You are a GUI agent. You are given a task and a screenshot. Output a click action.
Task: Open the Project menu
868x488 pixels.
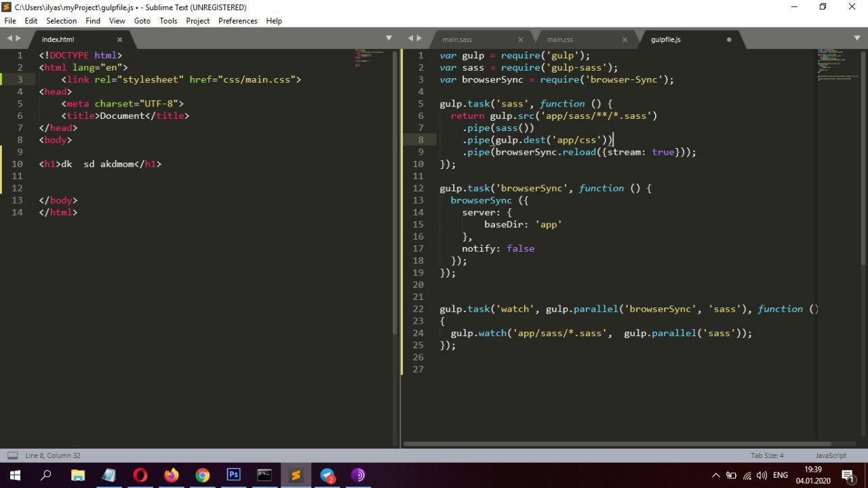click(198, 21)
